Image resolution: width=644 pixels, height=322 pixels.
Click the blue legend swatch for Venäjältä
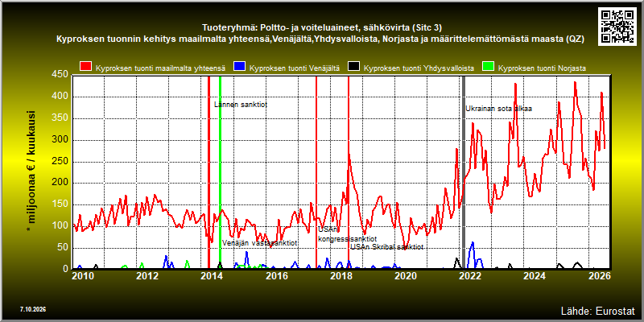(239, 67)
